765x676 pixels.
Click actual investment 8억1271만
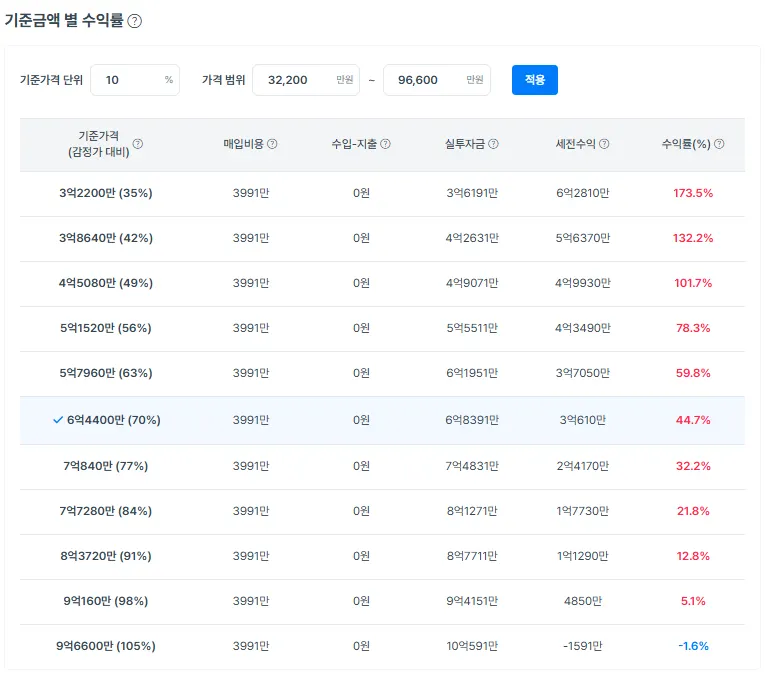tap(472, 511)
